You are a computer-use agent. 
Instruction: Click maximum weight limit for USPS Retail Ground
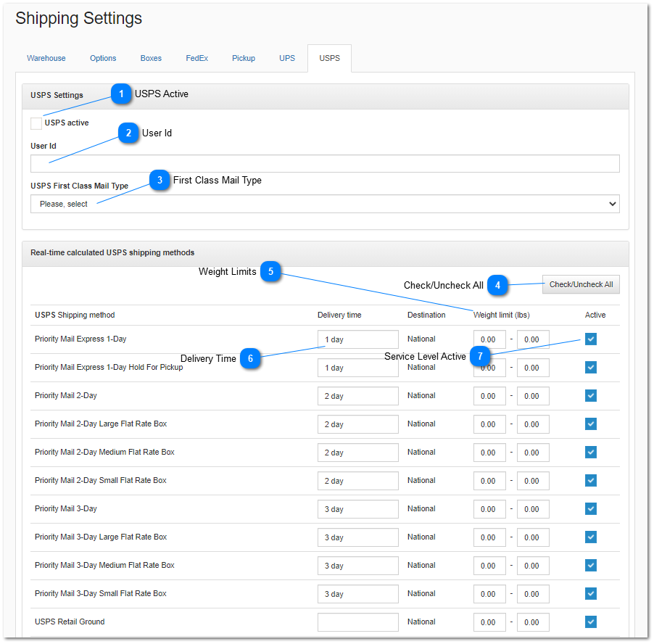coord(533,622)
